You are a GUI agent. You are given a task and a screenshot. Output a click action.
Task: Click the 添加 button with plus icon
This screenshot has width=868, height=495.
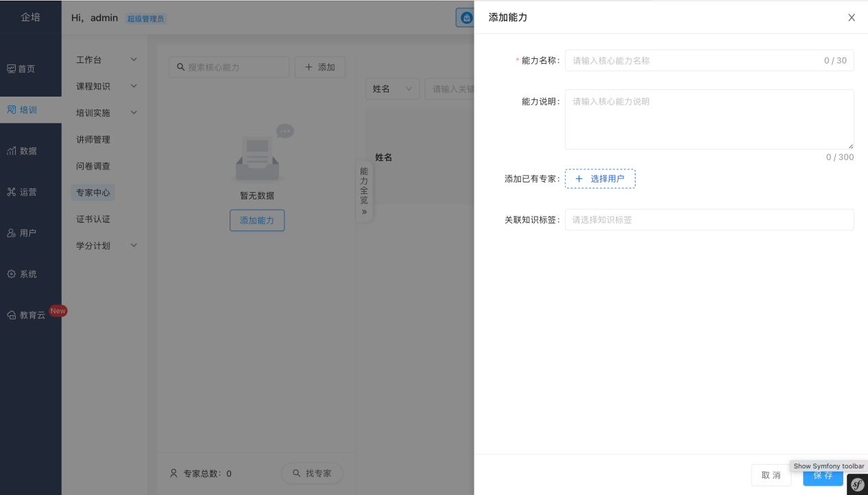tap(320, 67)
